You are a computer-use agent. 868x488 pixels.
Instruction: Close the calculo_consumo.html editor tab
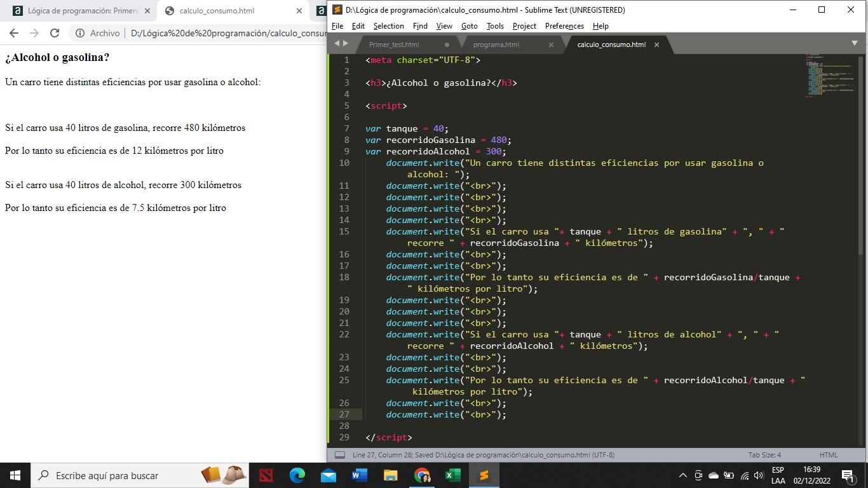(656, 44)
